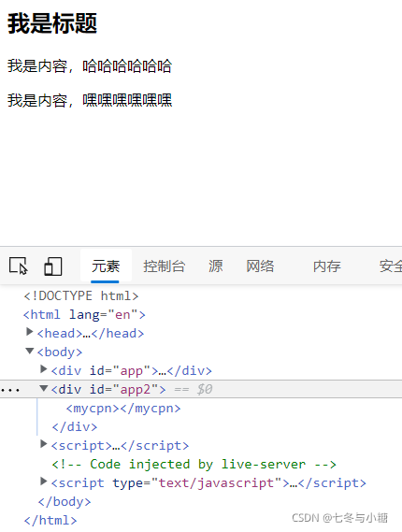Select the html lang="en" element
Screen dimensions: 402x532
pyautogui.click(x=84, y=314)
